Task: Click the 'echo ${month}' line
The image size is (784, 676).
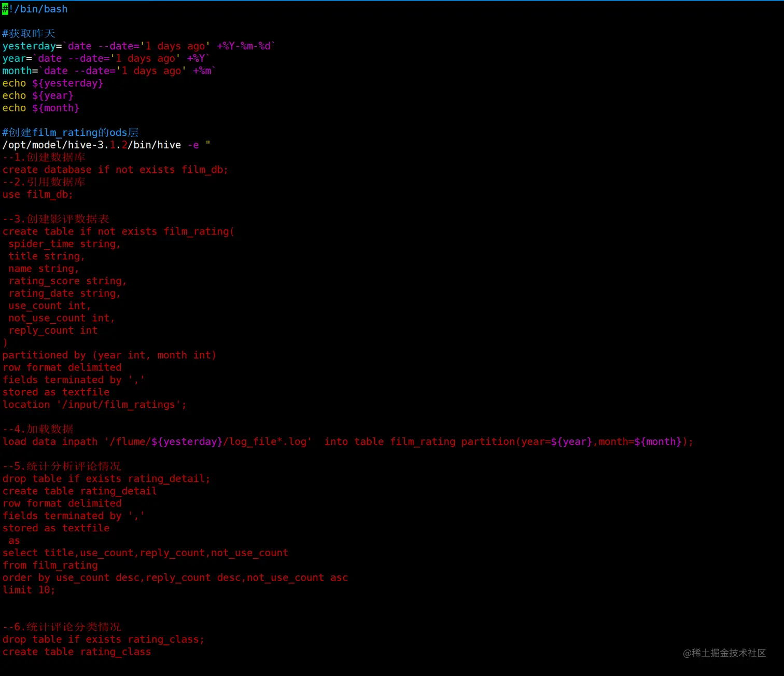Action: 41,108
